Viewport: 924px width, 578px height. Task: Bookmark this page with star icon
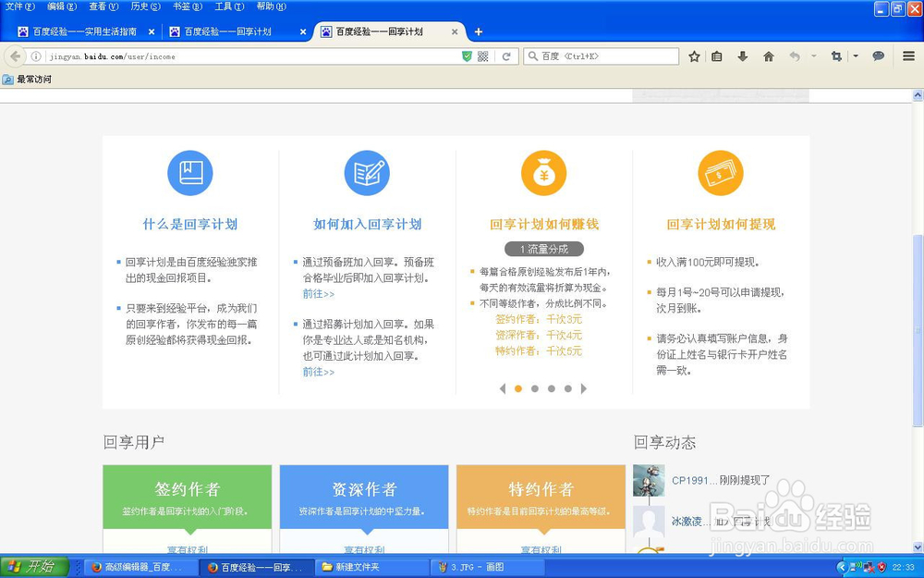tap(694, 56)
